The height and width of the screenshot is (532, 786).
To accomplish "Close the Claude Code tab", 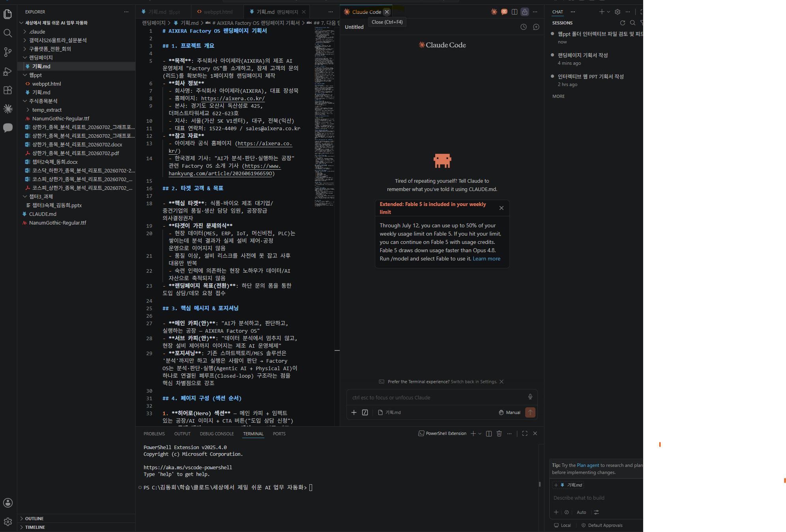I will pyautogui.click(x=387, y=12).
